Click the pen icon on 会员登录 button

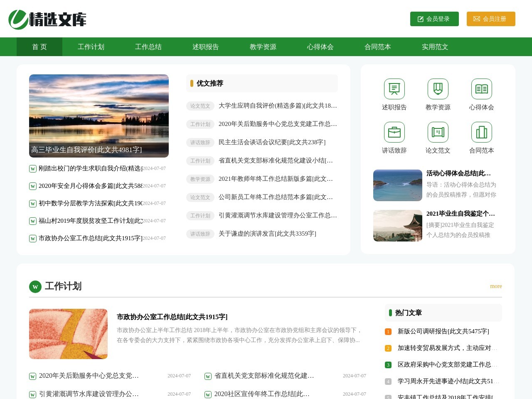click(x=421, y=19)
